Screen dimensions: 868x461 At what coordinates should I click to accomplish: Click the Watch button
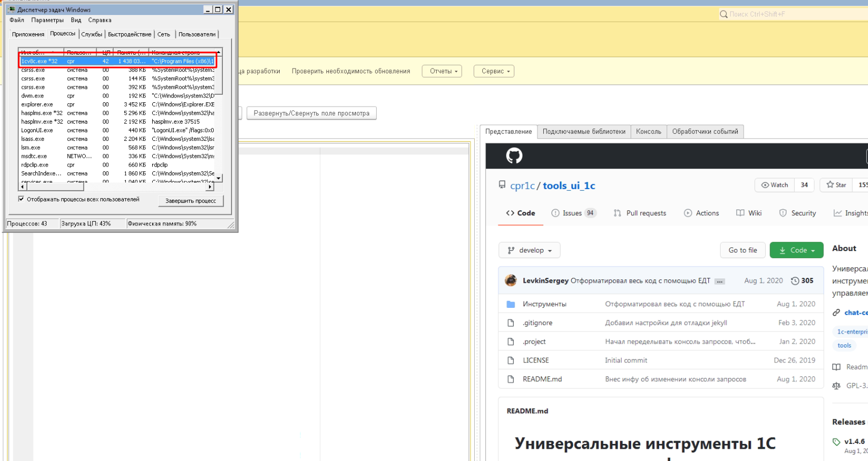tap(774, 185)
